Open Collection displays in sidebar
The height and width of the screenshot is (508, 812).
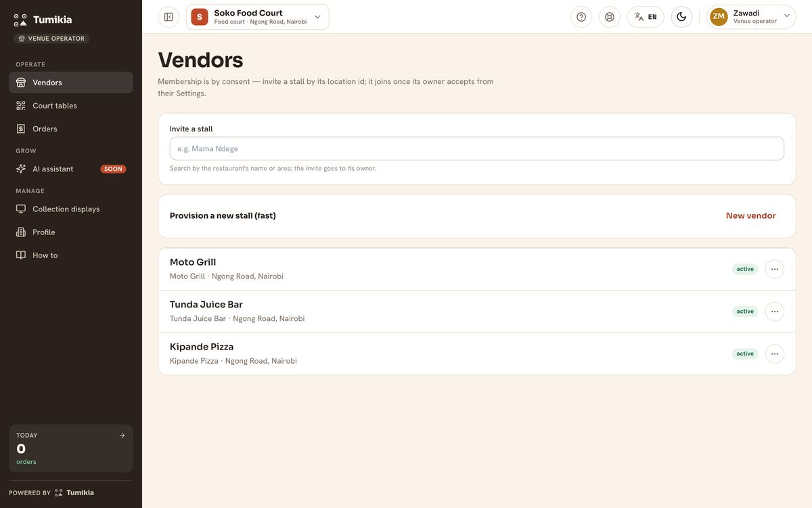[x=71, y=209]
